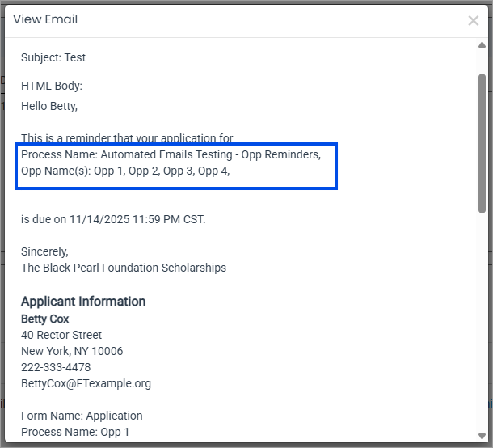
Task: Click 'New York, NY 10006'
Action: point(72,351)
